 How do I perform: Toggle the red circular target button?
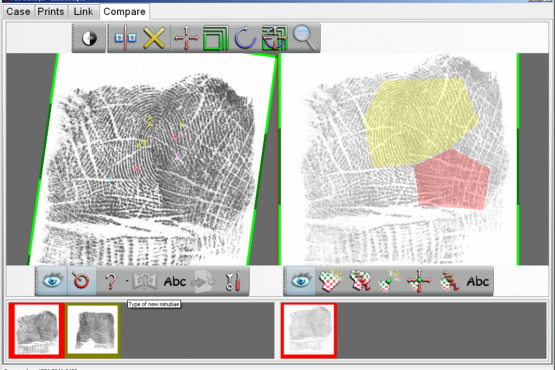81,281
